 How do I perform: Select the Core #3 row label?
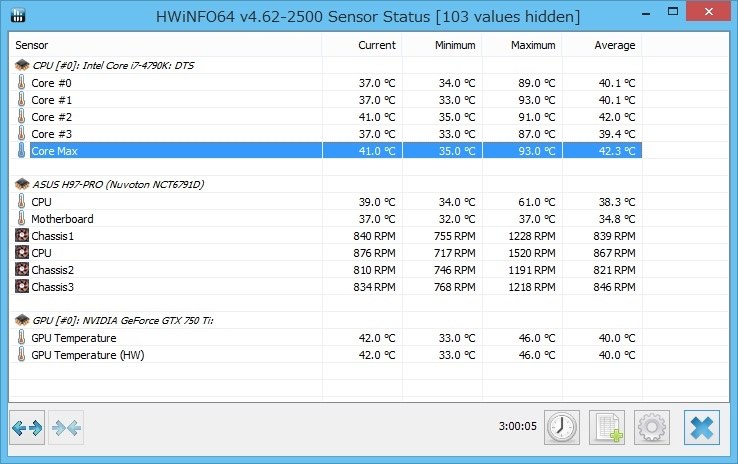pos(51,134)
